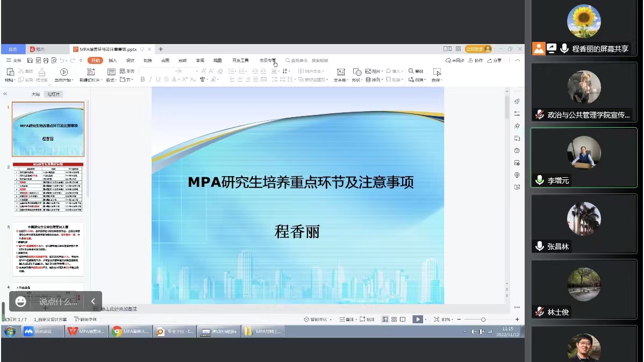Open the Insert (插入) ribbon tab
Viewport: 644px width, 362px height.
tap(113, 61)
